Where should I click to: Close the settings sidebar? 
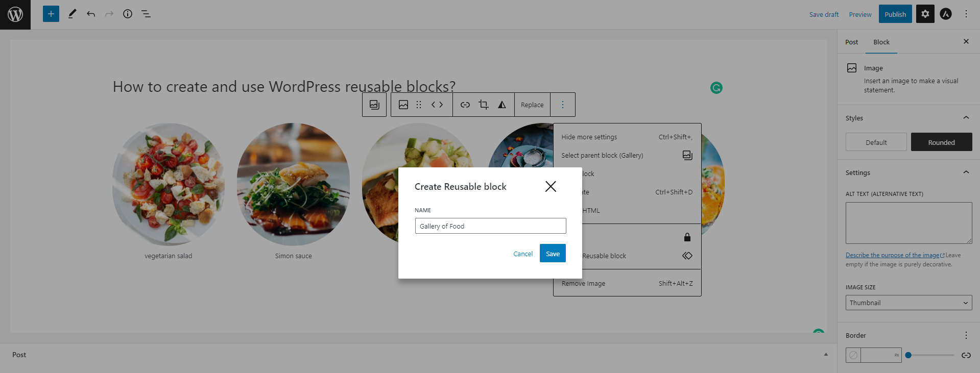click(x=966, y=41)
